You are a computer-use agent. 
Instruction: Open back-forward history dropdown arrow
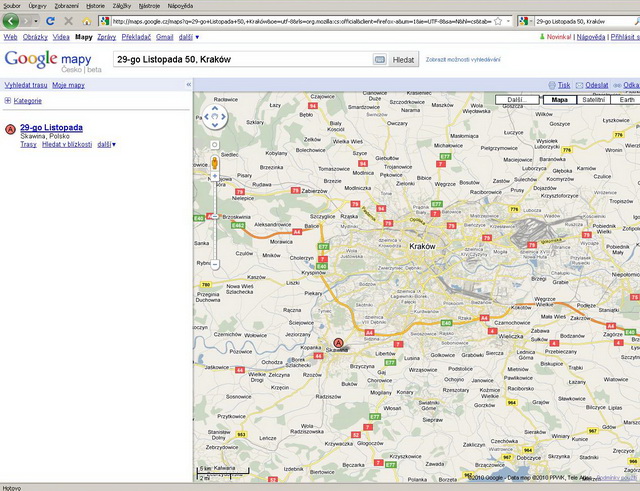click(x=36, y=21)
